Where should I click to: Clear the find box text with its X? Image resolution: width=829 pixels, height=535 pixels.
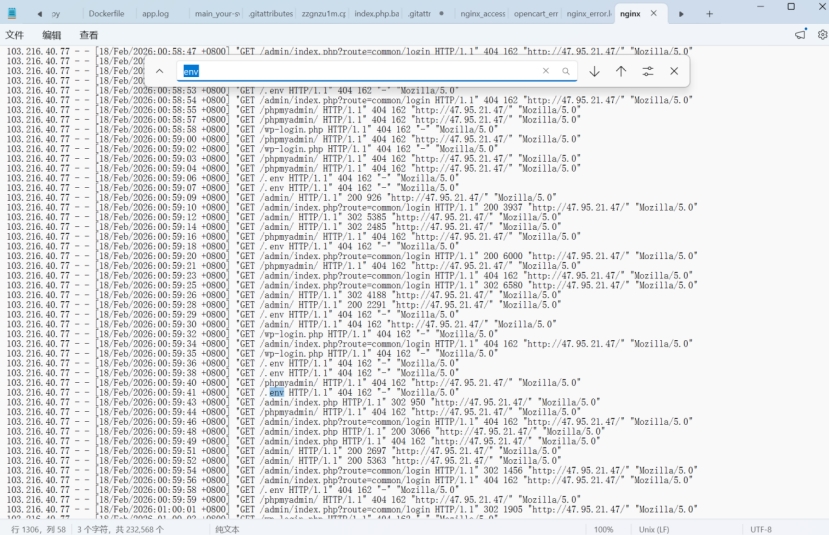point(546,71)
